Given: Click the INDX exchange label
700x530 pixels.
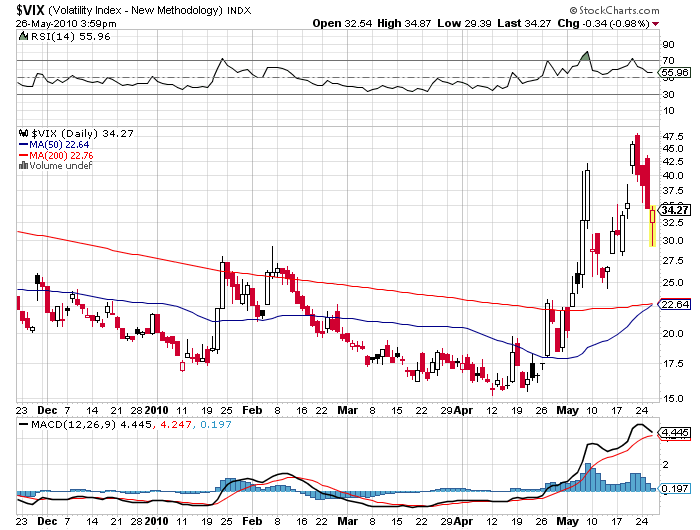Looking at the screenshot, I should pos(239,10).
